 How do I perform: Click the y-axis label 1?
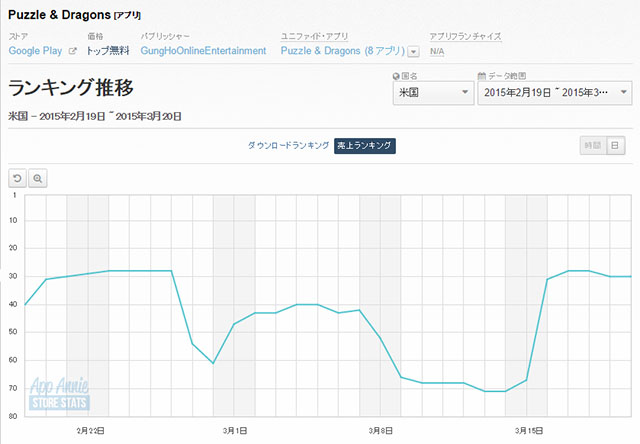15,195
